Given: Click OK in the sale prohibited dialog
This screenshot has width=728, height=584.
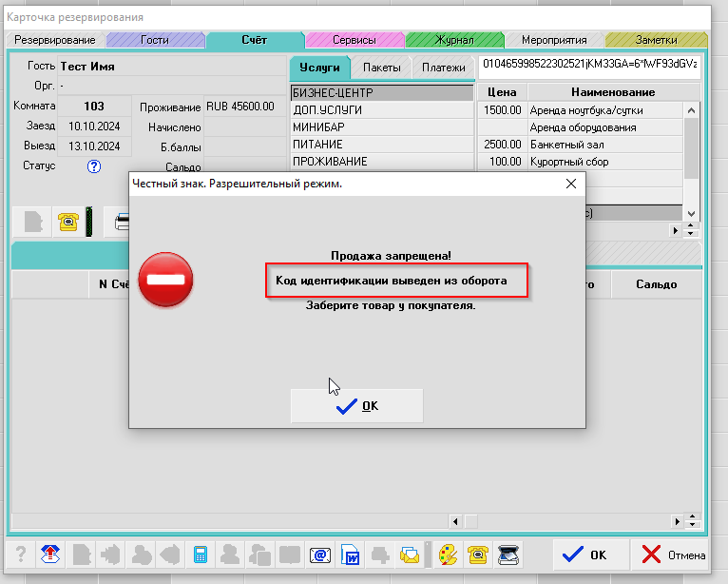Looking at the screenshot, I should 356,406.
